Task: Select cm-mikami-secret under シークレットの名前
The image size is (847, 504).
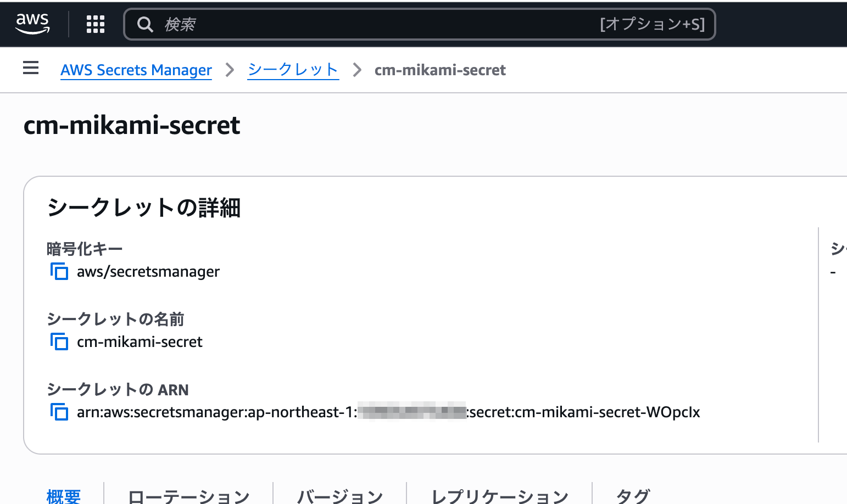Action: click(x=140, y=342)
